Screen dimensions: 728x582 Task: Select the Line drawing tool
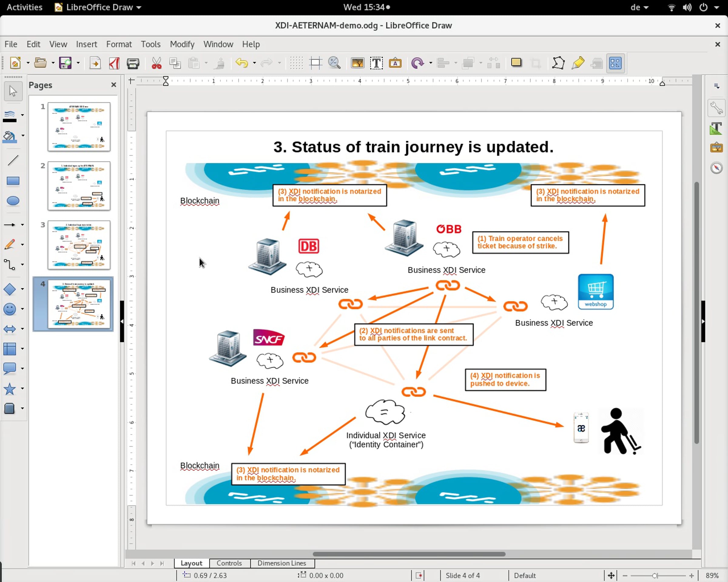point(13,161)
